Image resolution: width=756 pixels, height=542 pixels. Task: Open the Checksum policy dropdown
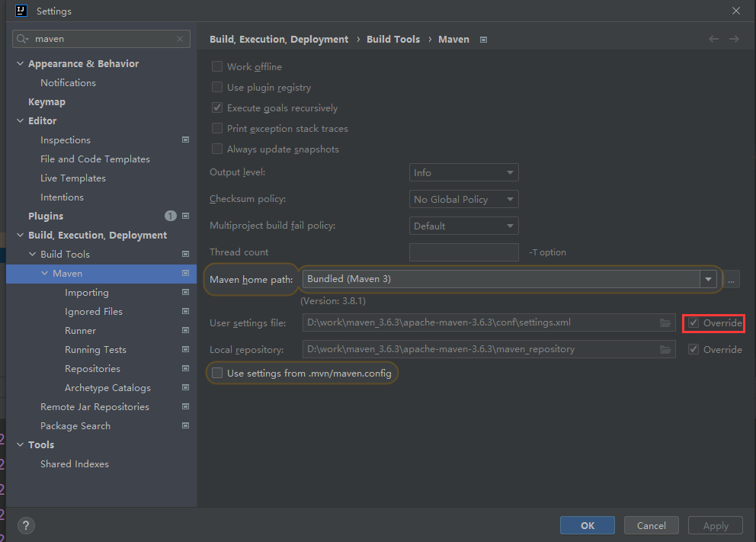point(464,199)
